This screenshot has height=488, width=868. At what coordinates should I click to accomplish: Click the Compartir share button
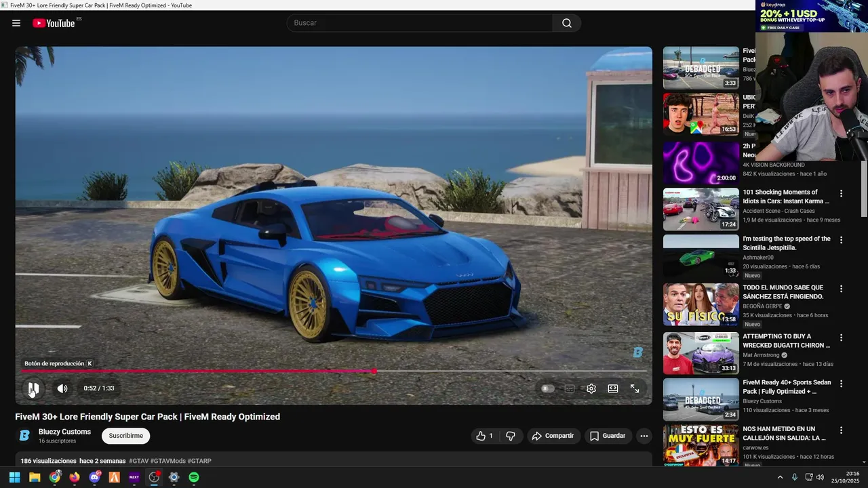click(553, 436)
